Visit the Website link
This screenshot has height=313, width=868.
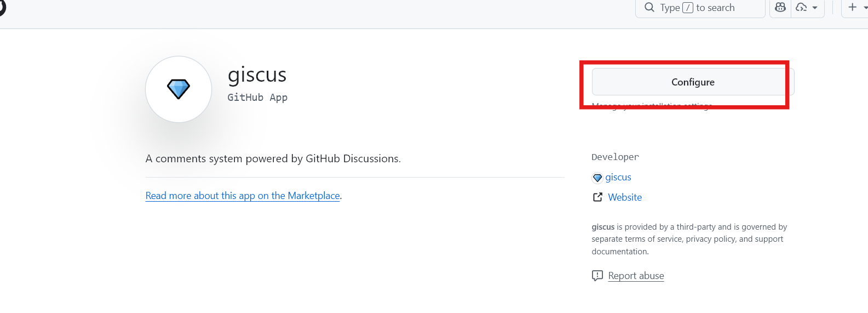(x=625, y=197)
